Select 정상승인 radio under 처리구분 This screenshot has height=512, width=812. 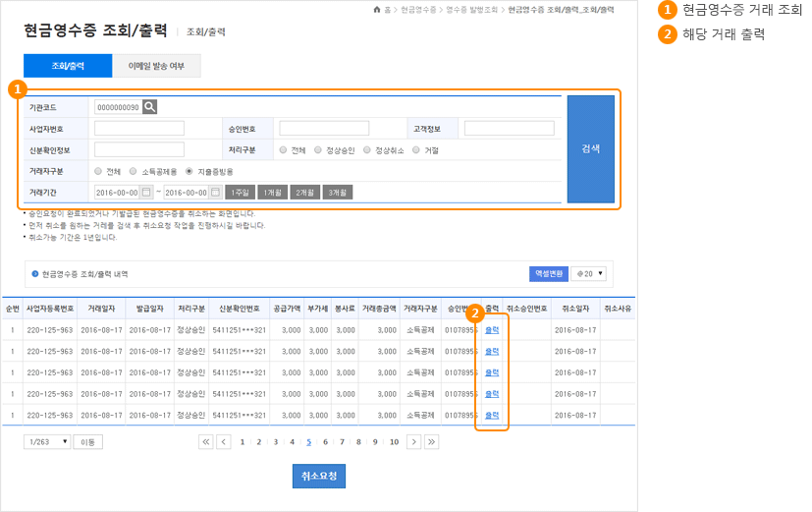coord(318,150)
